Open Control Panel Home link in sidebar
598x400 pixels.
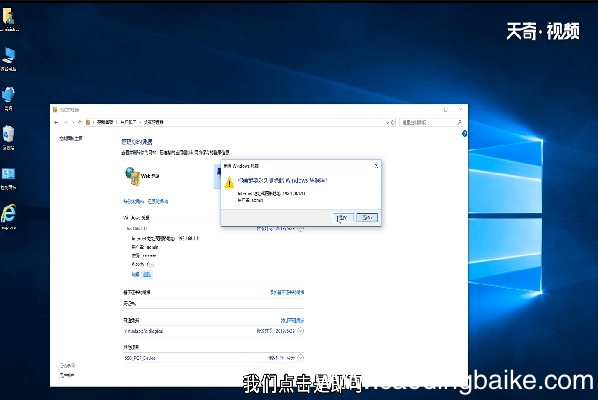[71, 138]
